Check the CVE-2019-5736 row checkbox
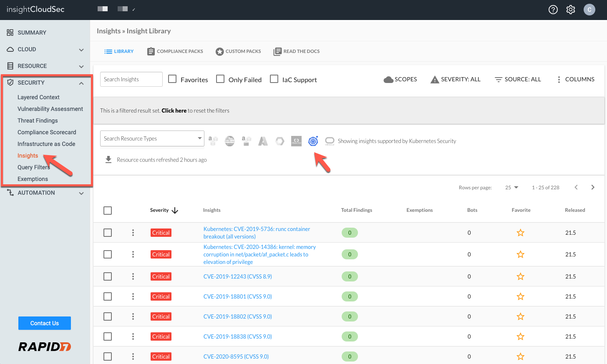The height and width of the screenshot is (364, 607). coord(108,233)
